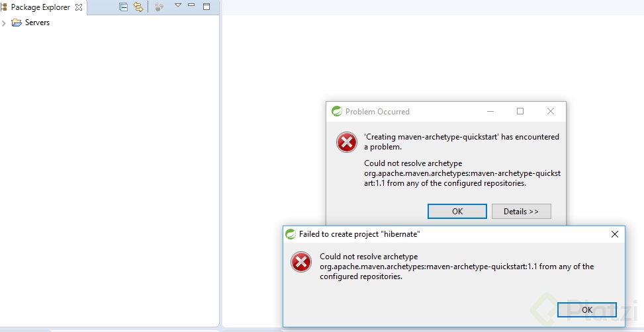The height and width of the screenshot is (332, 644).
Task: Close the Failed to create project dialog
Action: tap(615, 234)
